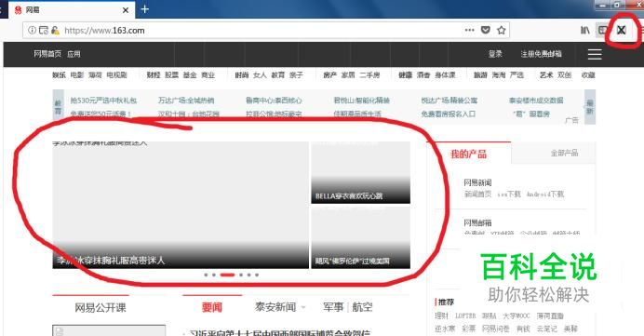The height and width of the screenshot is (336, 644).
Task: Open the BELLA thumbnail story
Action: coord(360,172)
